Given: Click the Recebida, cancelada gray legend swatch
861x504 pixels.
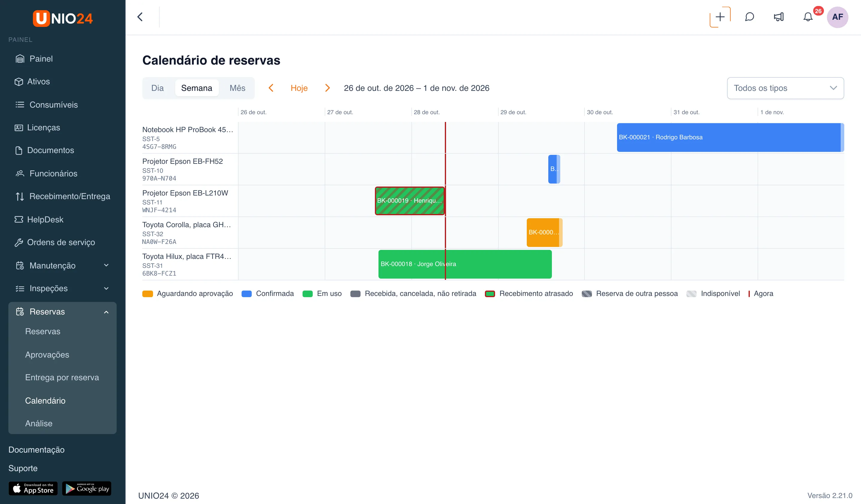Looking at the screenshot, I should tap(355, 294).
